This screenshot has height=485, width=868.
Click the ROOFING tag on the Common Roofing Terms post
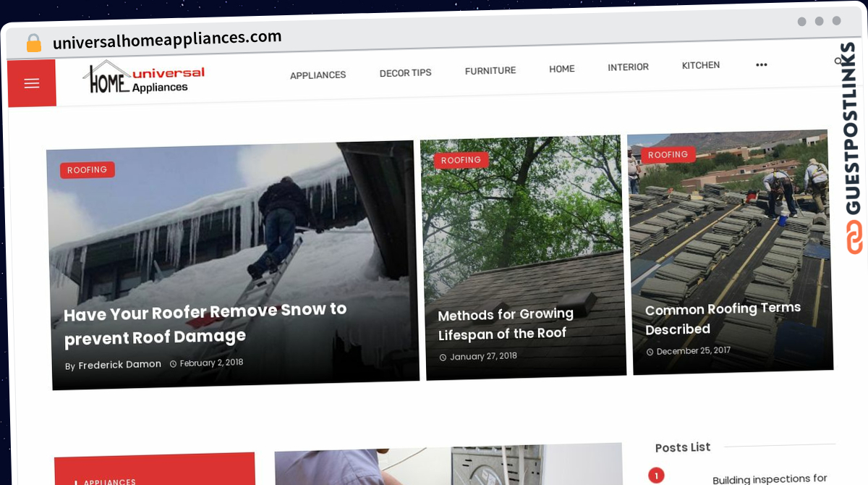pyautogui.click(x=668, y=155)
